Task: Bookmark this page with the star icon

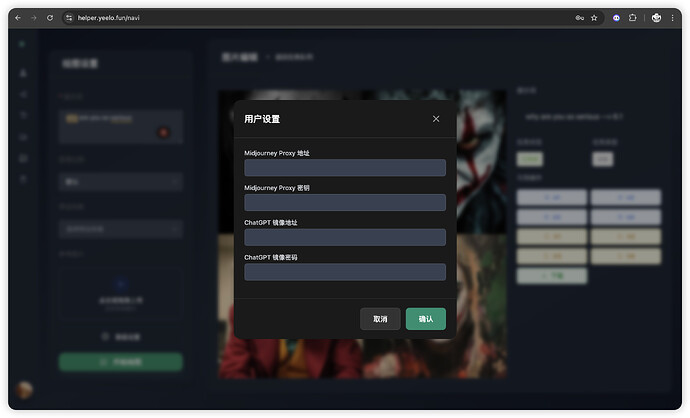Action: click(594, 18)
